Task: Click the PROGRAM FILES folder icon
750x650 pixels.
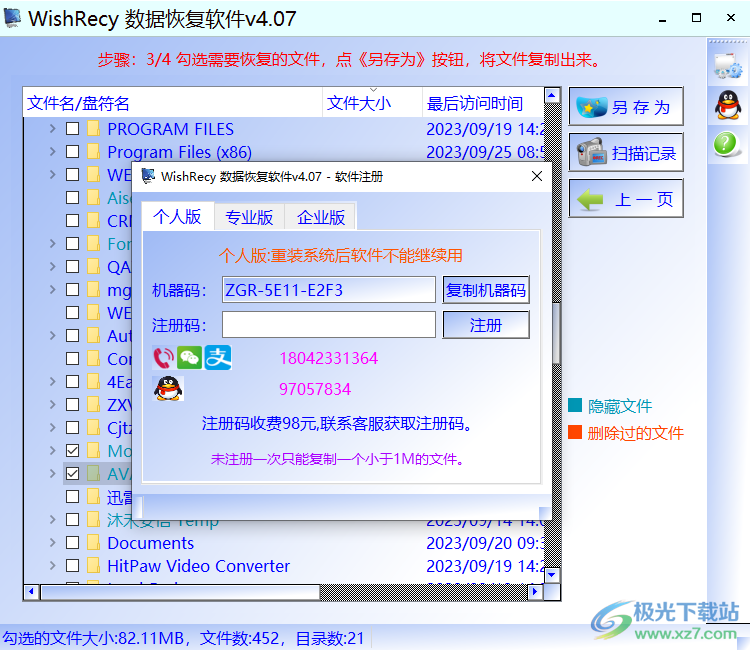Action: [x=94, y=129]
